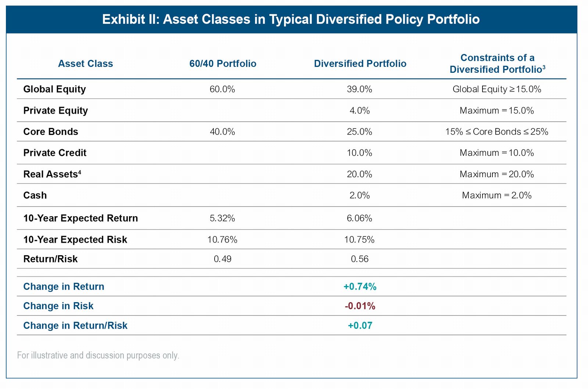This screenshot has height=389, width=588.
Task: Click the Exhibit II title banner
Action: pyautogui.click(x=291, y=19)
